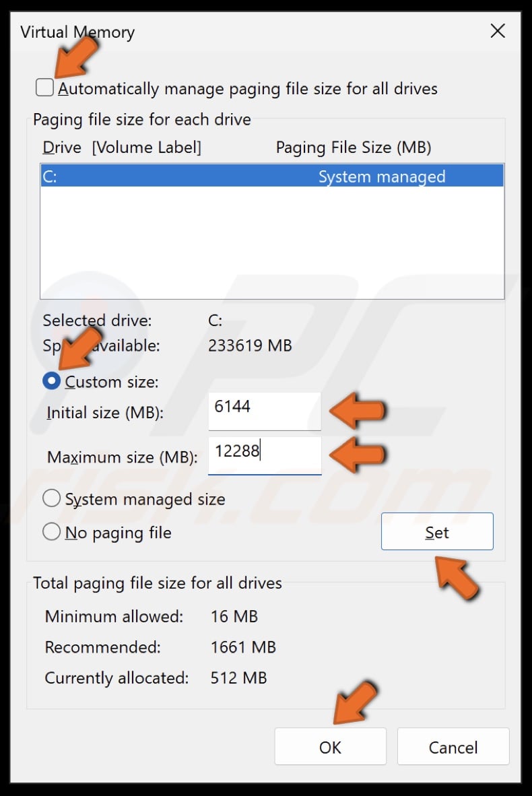Click the OK button
532x796 pixels.
coord(330,747)
